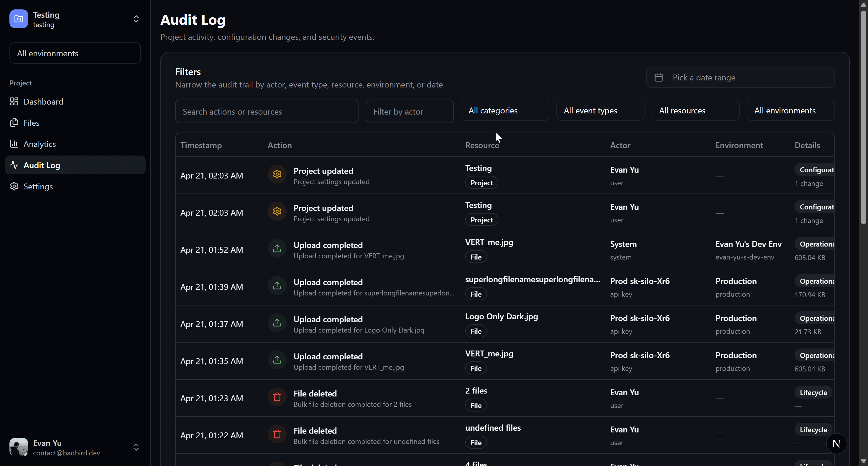
Task: Click Evan Yu's avatar photo
Action: [x=19, y=447]
